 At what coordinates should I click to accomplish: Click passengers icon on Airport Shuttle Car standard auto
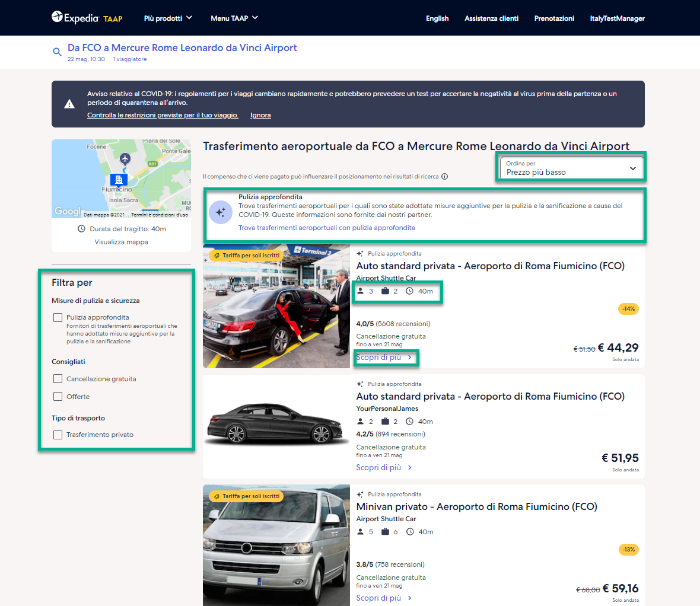361,291
